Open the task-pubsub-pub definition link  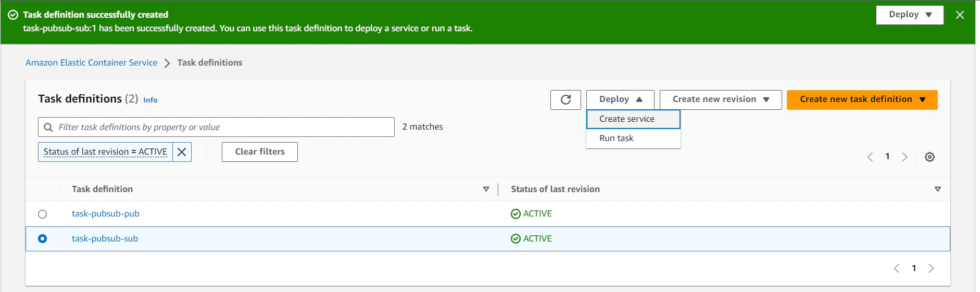click(x=106, y=214)
